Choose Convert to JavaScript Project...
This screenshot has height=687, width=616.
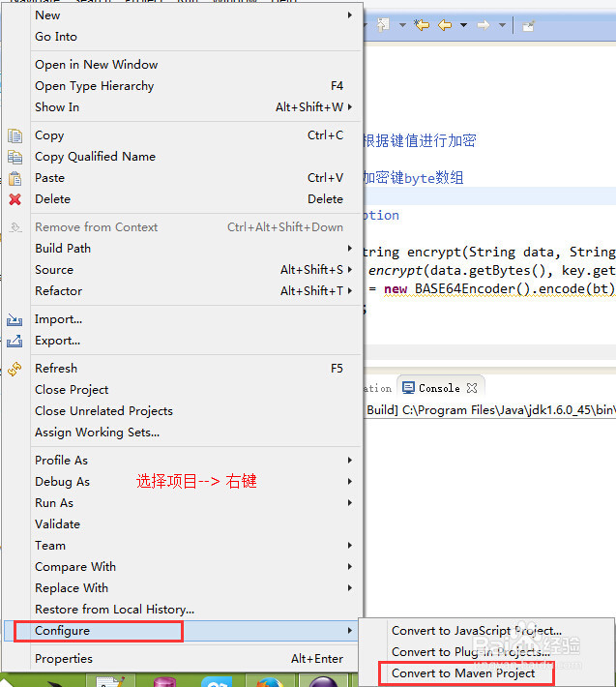[486, 631]
